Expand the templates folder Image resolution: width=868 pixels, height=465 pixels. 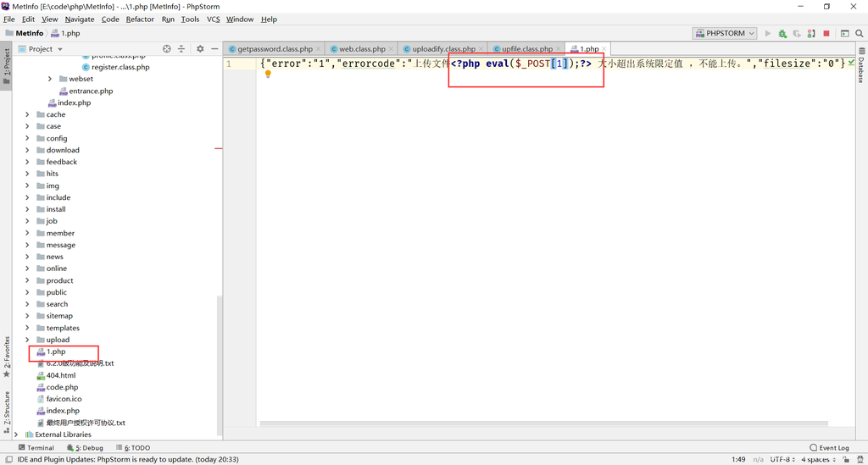pos(27,328)
